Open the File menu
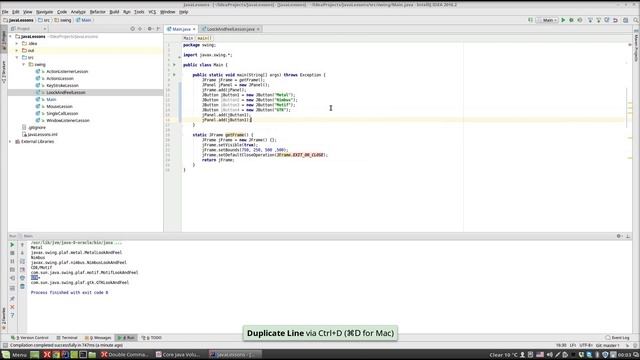The height and width of the screenshot is (360, 640). (x=5, y=12)
